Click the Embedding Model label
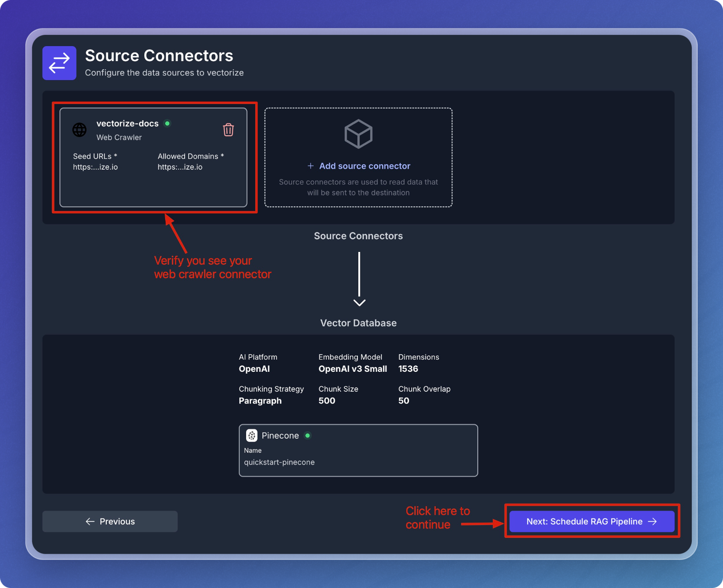The width and height of the screenshot is (723, 588). point(350,357)
